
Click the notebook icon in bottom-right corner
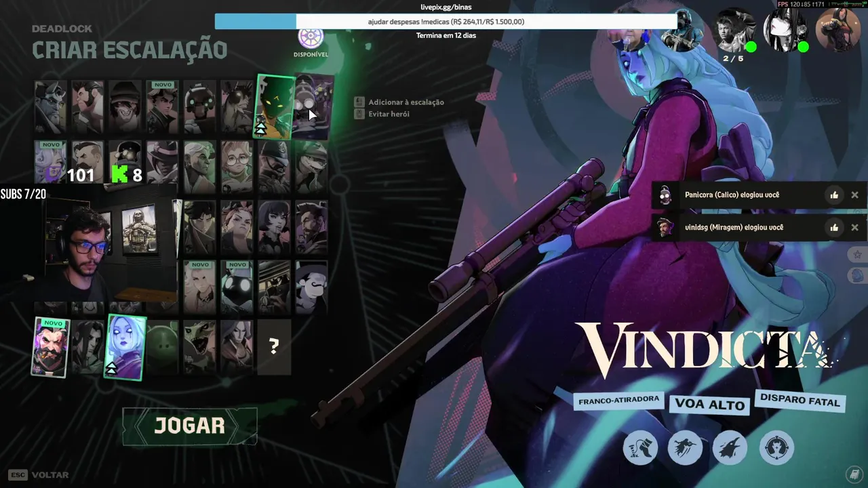point(853,474)
